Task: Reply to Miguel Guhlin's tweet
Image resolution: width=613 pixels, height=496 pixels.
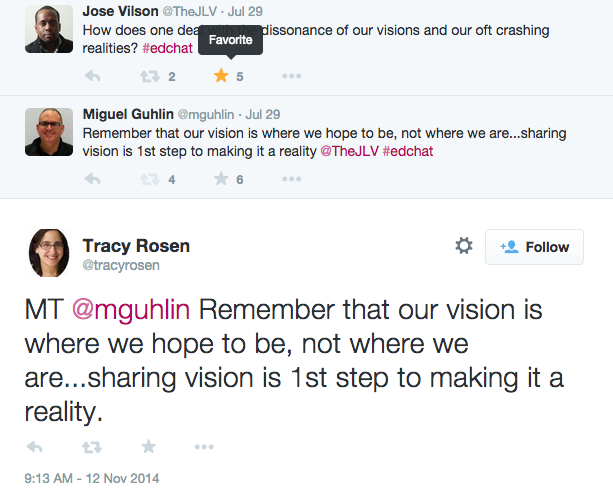Action: (x=93, y=179)
